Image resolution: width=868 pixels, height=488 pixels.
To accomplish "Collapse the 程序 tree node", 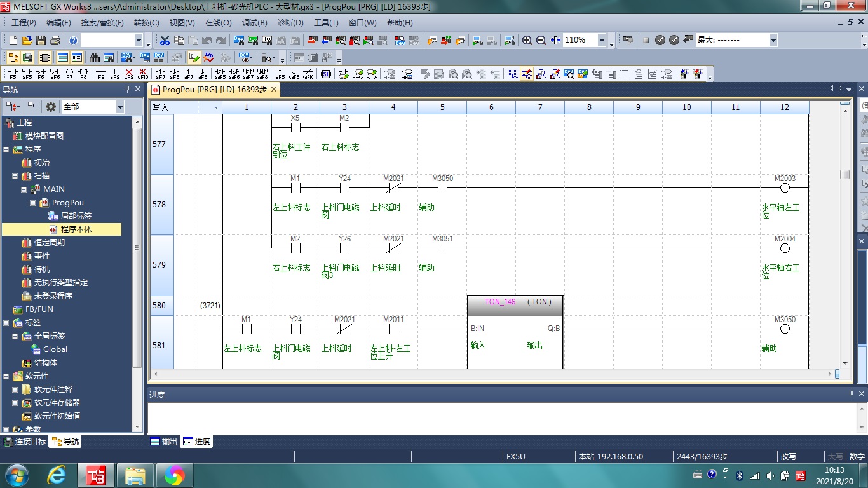I will [x=6, y=149].
